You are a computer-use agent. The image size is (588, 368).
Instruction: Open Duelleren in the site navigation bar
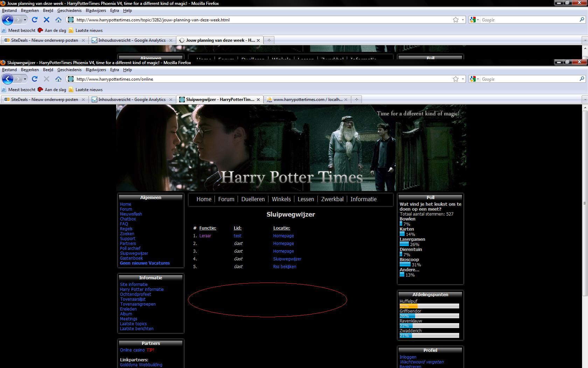tap(253, 199)
